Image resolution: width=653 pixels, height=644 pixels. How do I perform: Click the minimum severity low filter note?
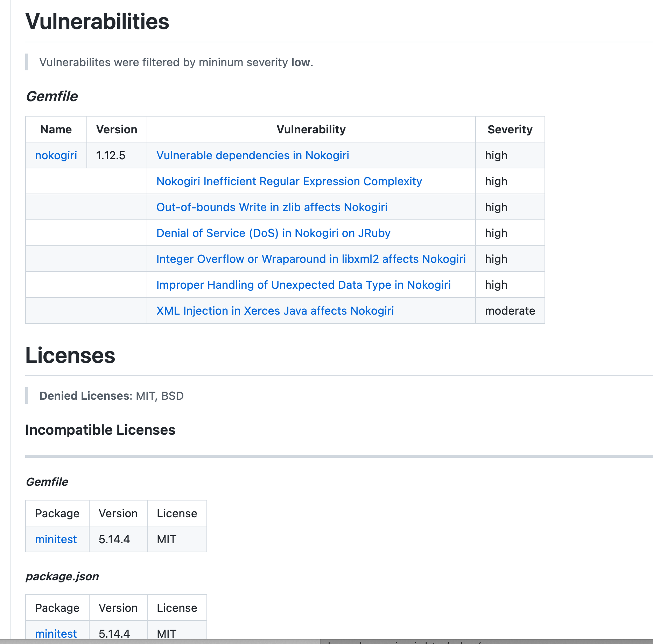pos(176,62)
